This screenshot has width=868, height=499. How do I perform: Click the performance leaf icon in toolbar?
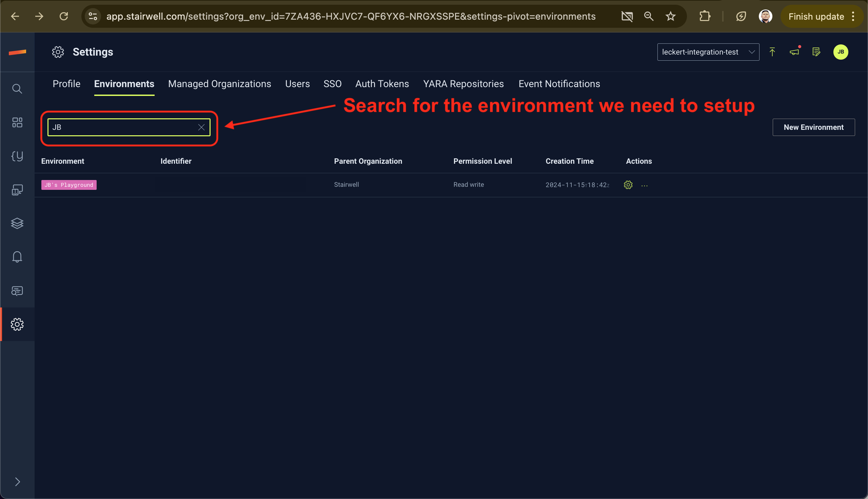[x=741, y=16]
